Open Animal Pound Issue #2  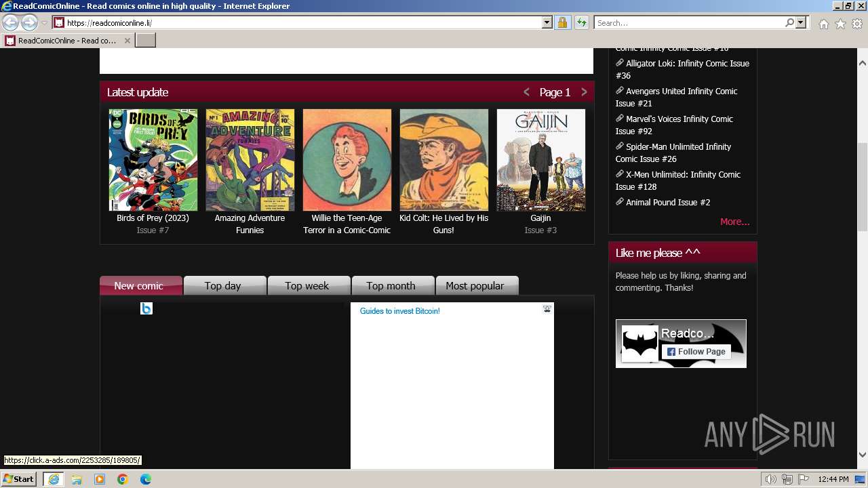[668, 203]
